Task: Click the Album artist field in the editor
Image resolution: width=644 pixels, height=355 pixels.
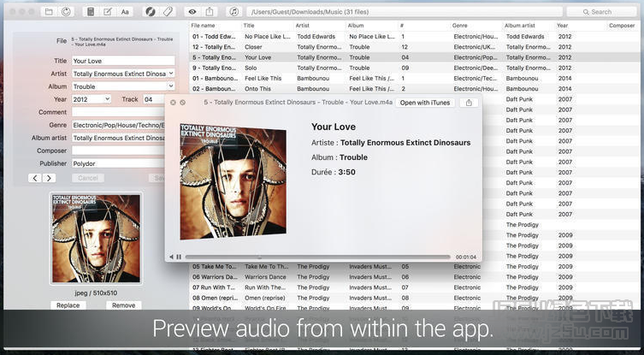Action: pos(119,138)
